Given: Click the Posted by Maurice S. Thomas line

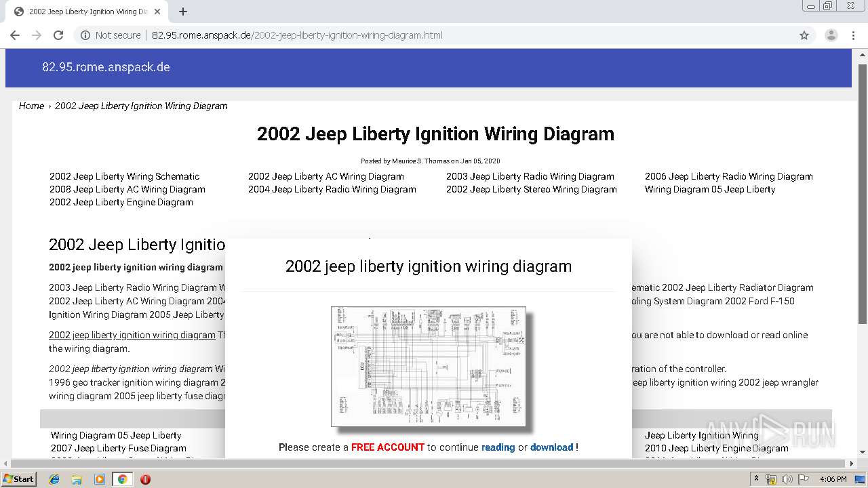Looking at the screenshot, I should (431, 161).
